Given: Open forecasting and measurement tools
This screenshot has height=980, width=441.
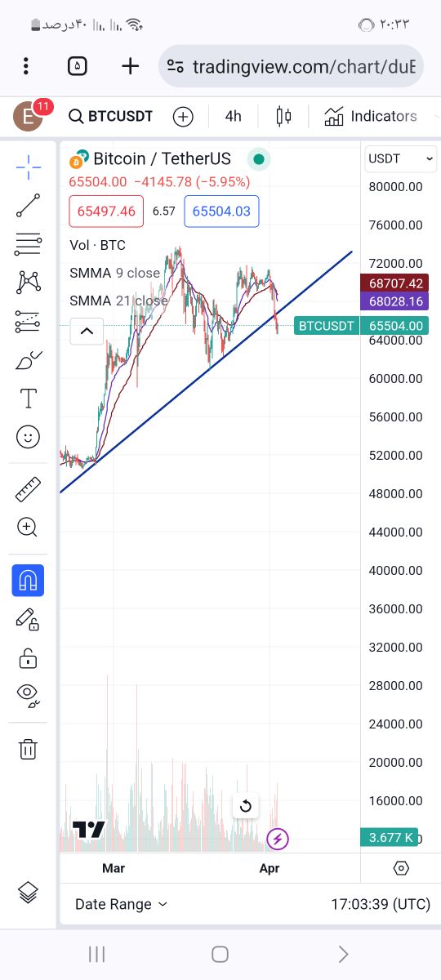Looking at the screenshot, I should 28,321.
